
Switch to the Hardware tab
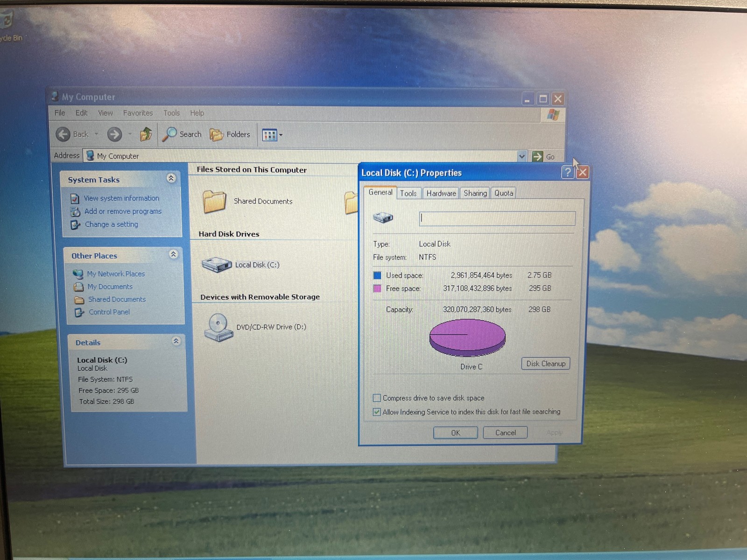[441, 193]
